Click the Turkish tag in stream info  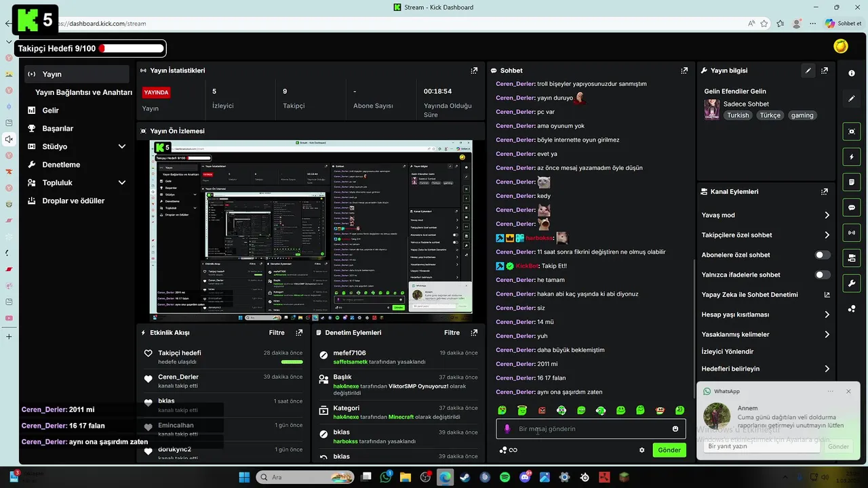click(x=738, y=115)
